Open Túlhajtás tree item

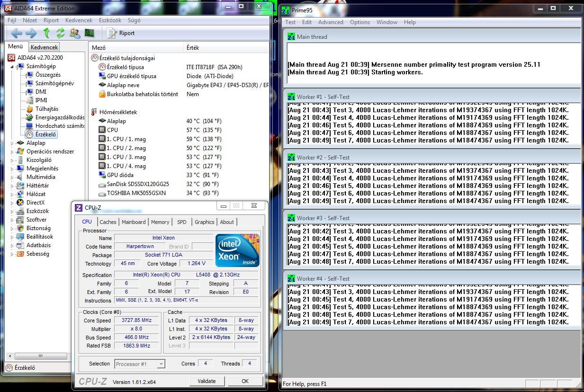click(47, 109)
